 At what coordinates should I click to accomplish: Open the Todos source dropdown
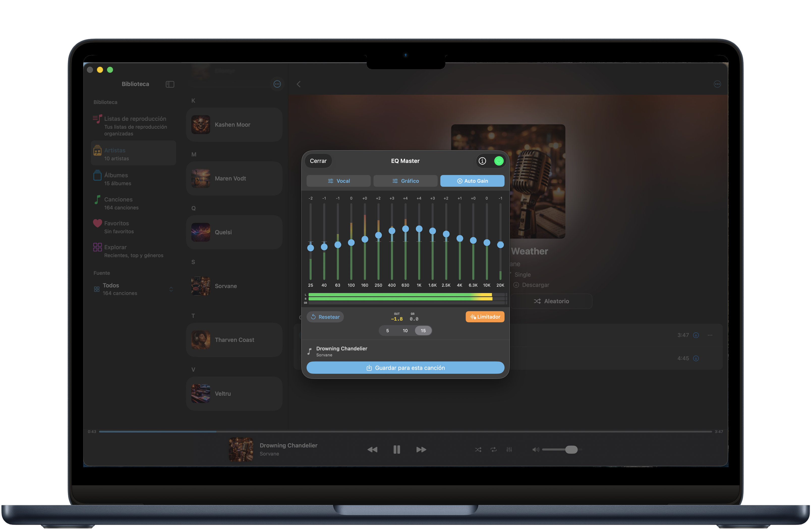[133, 289]
